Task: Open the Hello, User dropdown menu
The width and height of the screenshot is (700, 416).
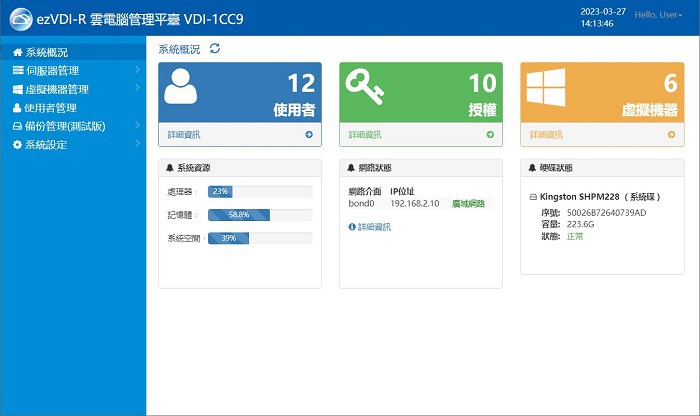Action: pyautogui.click(x=656, y=16)
